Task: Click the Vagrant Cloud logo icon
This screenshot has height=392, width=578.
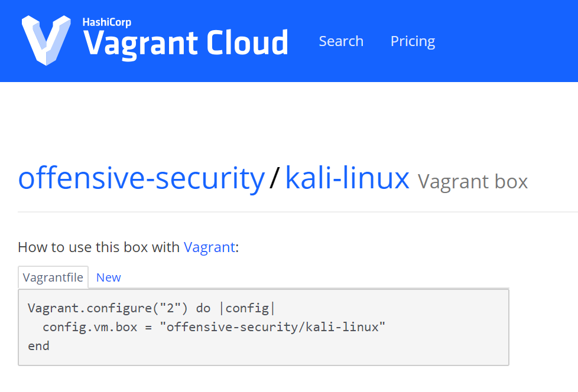Action: coord(41,39)
